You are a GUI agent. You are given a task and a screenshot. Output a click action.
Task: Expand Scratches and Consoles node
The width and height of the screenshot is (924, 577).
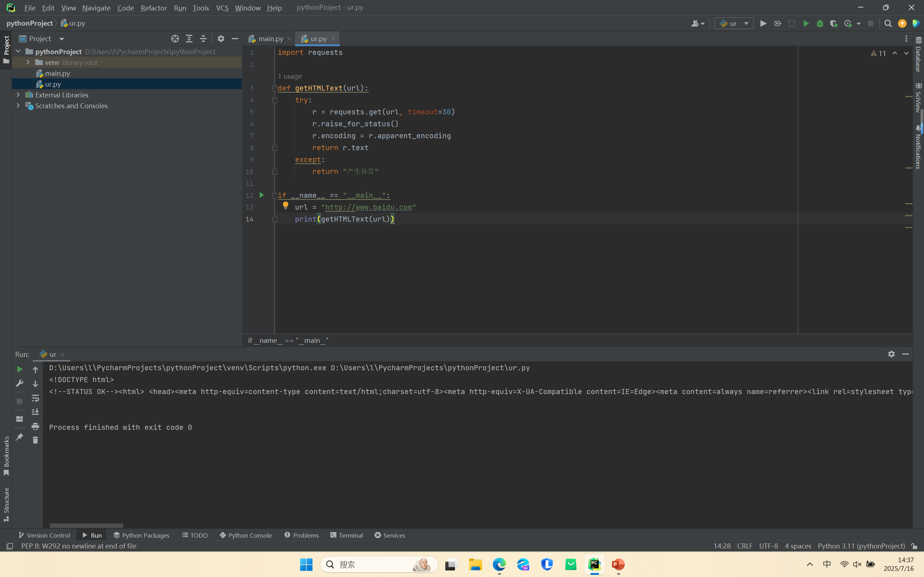18,105
